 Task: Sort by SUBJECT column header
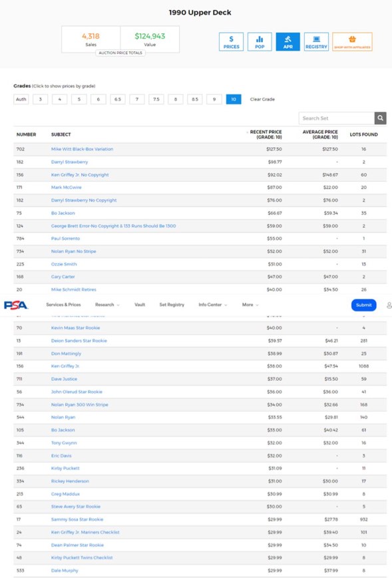(61, 135)
